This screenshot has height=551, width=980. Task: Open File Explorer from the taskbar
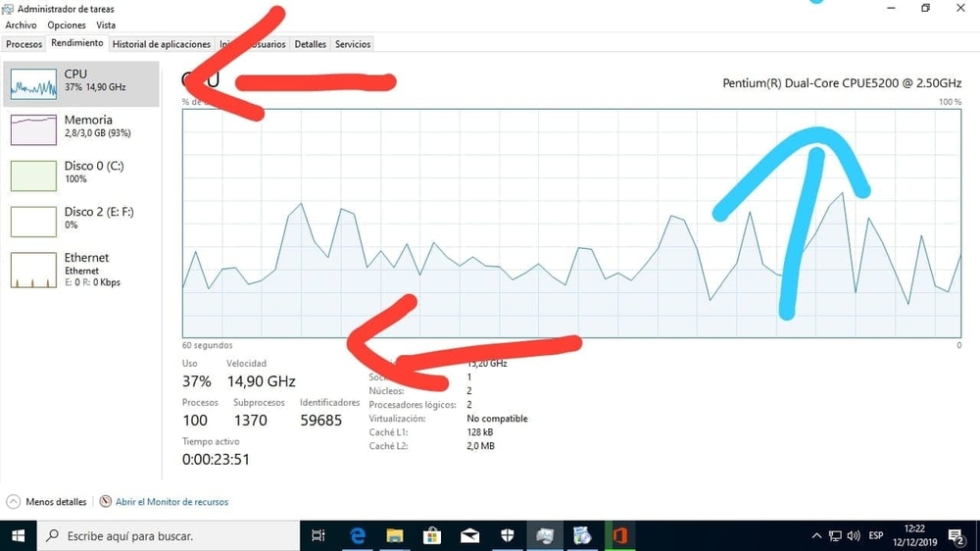tap(395, 535)
